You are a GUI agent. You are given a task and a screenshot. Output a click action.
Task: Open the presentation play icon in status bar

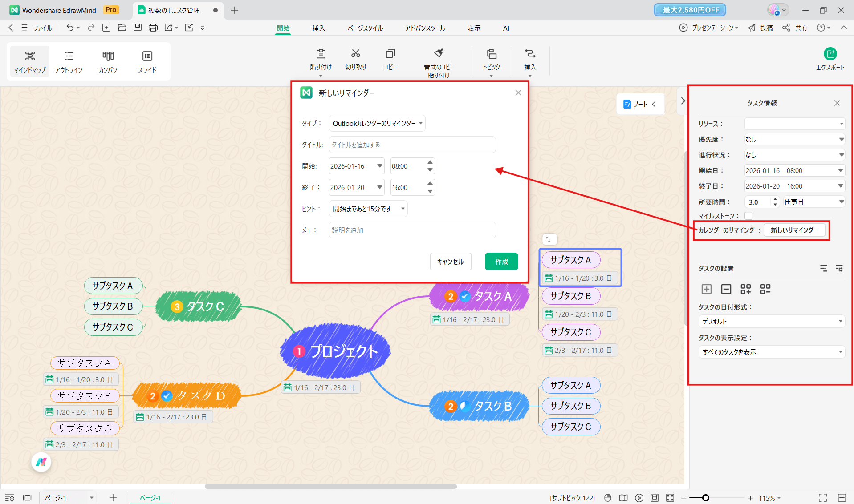click(x=639, y=498)
